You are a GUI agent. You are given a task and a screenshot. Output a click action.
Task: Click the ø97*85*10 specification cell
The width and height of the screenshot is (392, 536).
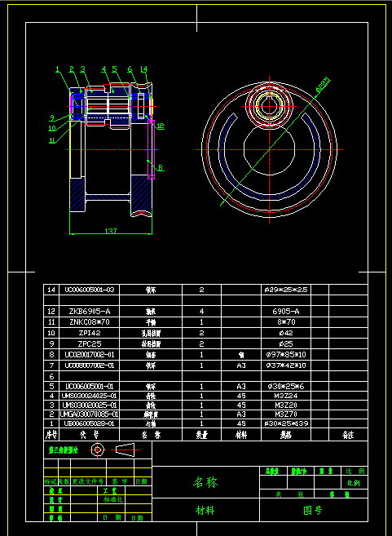pyautogui.click(x=286, y=355)
